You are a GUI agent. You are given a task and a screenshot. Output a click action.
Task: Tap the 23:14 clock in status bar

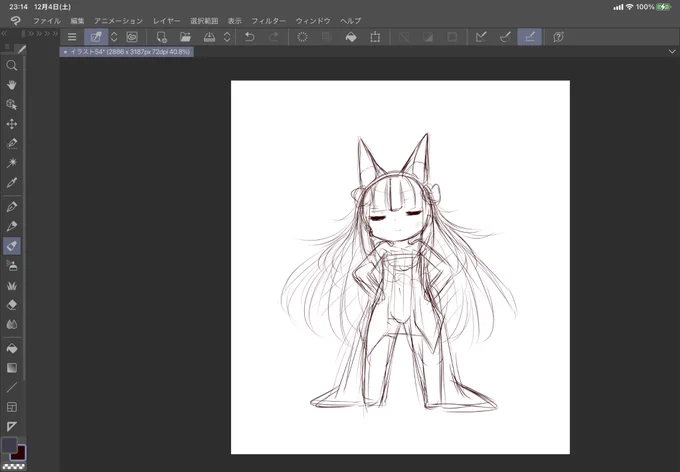[x=18, y=7]
